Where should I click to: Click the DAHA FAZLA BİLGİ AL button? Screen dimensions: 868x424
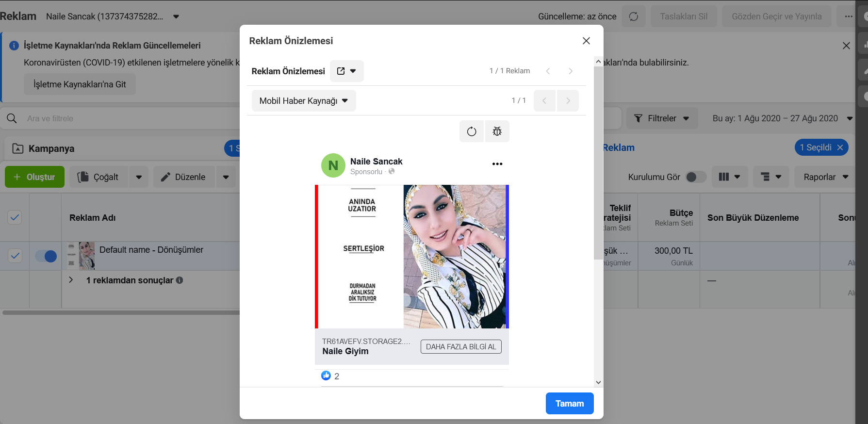(461, 347)
